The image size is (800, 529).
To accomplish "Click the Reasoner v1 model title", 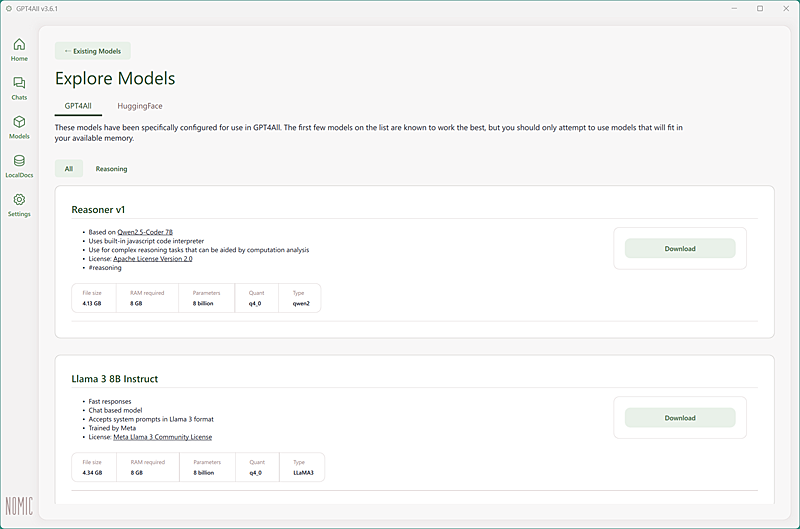I will tap(97, 209).
